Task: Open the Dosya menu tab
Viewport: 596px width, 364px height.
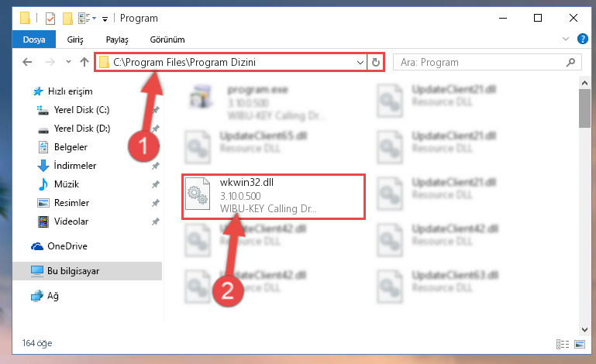Action: (34, 39)
